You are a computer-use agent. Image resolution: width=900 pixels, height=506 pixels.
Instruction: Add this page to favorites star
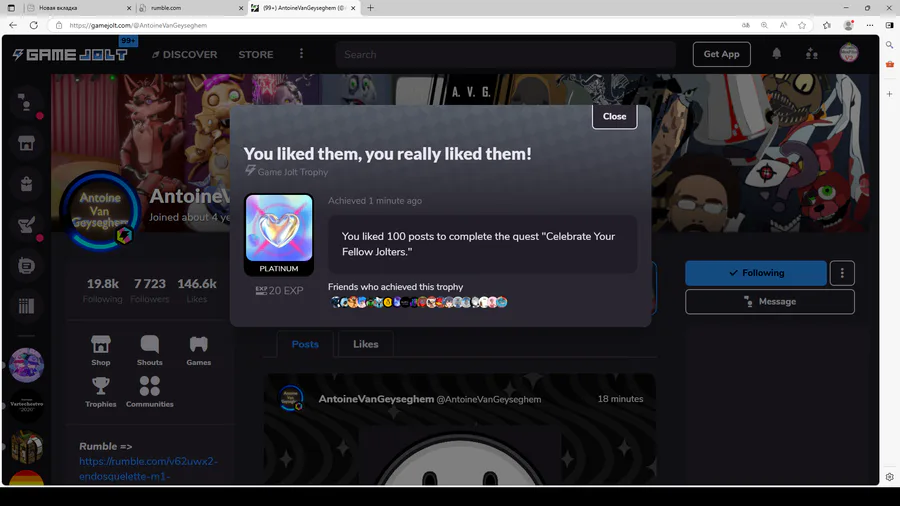tap(802, 25)
